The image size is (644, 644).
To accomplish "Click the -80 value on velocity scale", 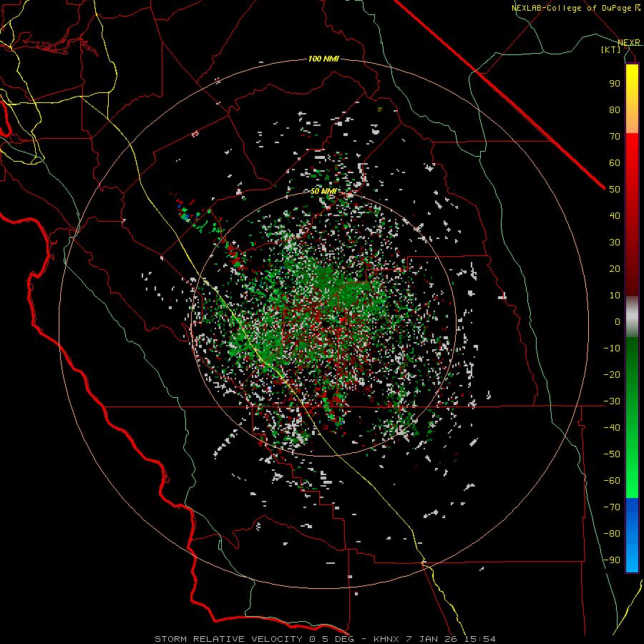I will tap(612, 534).
